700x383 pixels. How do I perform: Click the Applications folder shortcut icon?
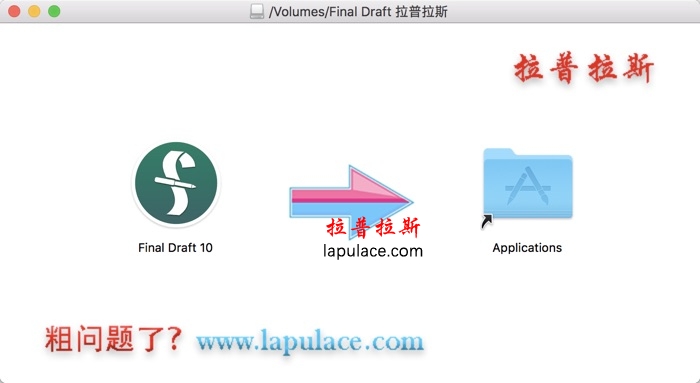coord(528,183)
